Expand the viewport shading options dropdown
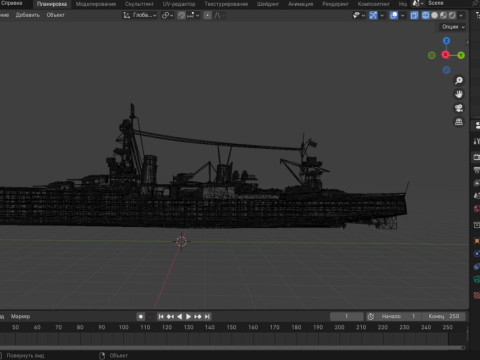The image size is (480, 360). click(x=461, y=15)
